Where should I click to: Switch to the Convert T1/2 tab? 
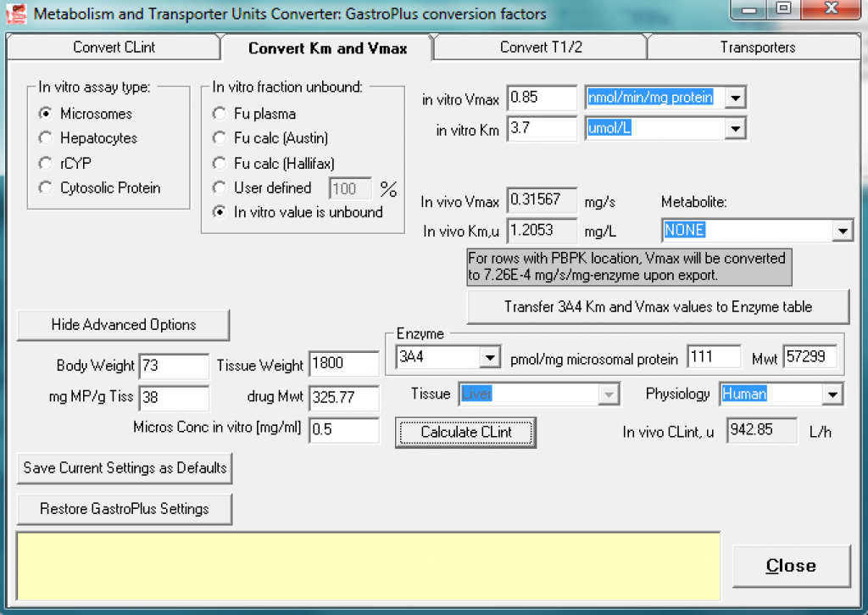541,48
